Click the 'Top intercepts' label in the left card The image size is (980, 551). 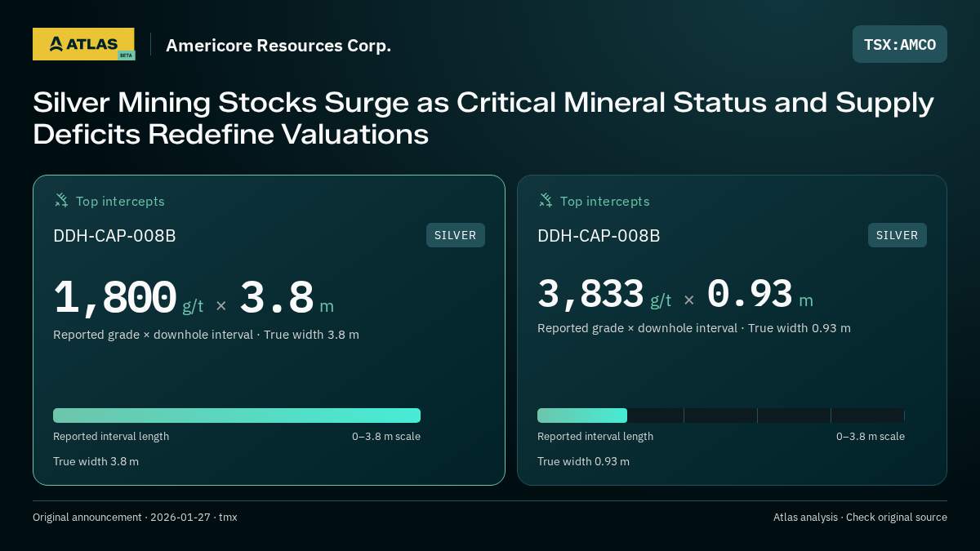click(120, 201)
